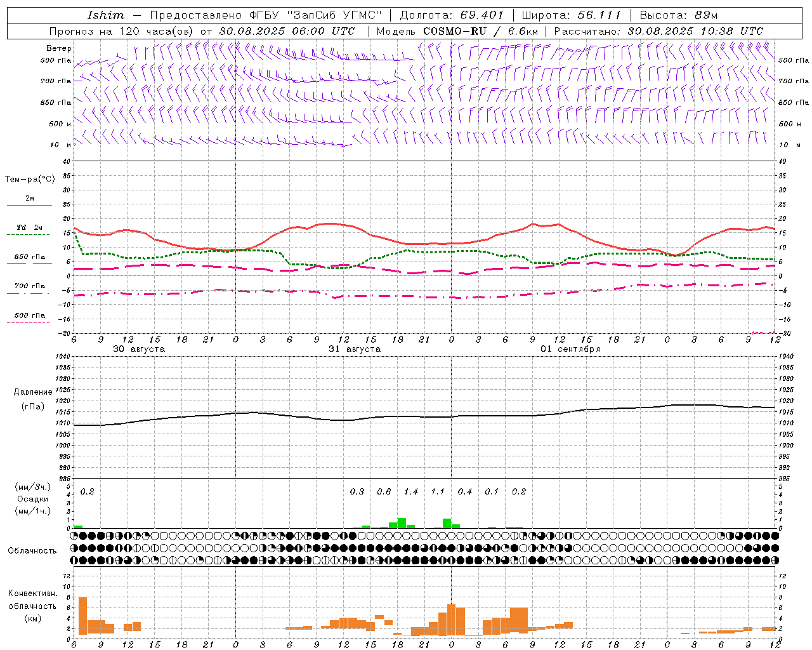Click the provider text "ЗапСиб УГМС"
812x650 pixels.
(336, 15)
